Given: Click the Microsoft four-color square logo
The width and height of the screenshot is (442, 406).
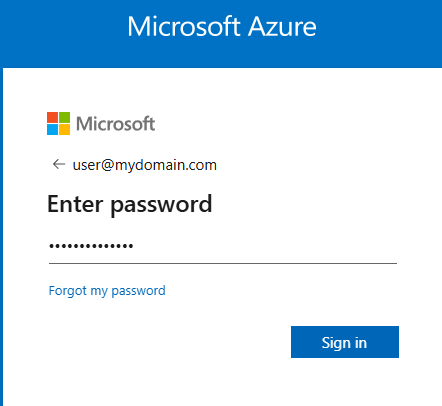Looking at the screenshot, I should click(58, 123).
